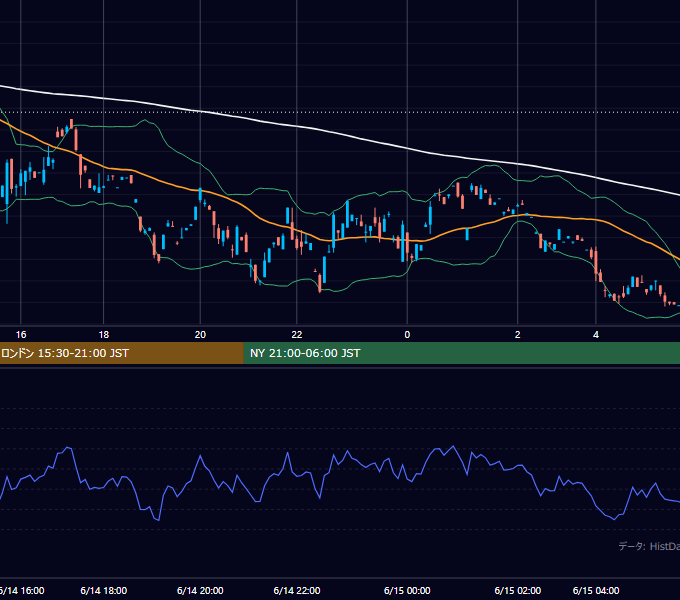Click the 6/15 02:00 date label
This screenshot has height=600, width=680.
[x=517, y=590]
